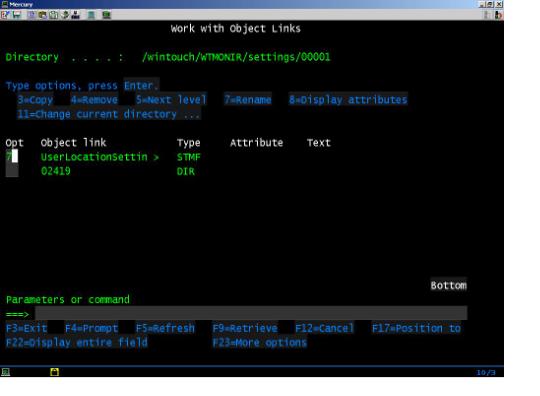540x396 pixels.
Task: Select the 8=Display attributes option
Action: point(348,100)
